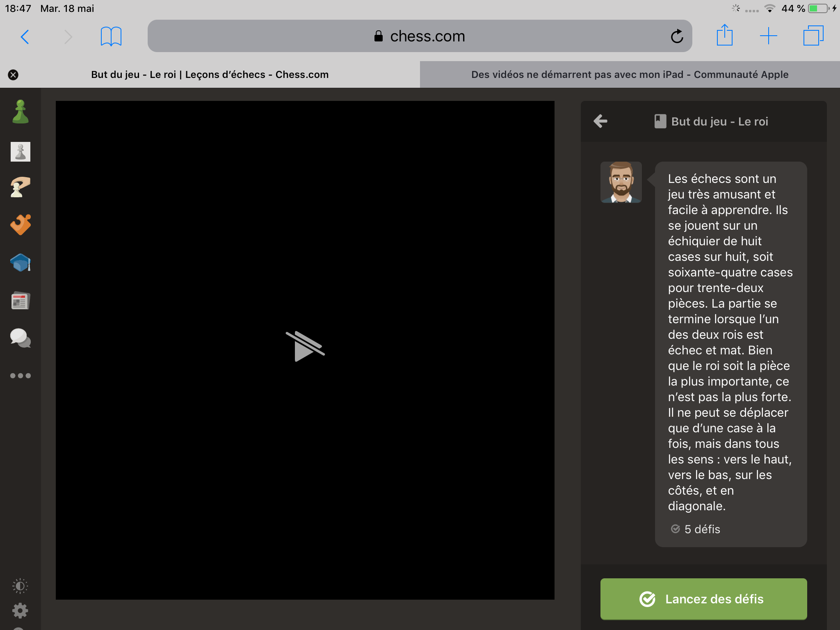The width and height of the screenshot is (840, 630).
Task: Open Chess.com home pawn logo
Action: [x=20, y=112]
